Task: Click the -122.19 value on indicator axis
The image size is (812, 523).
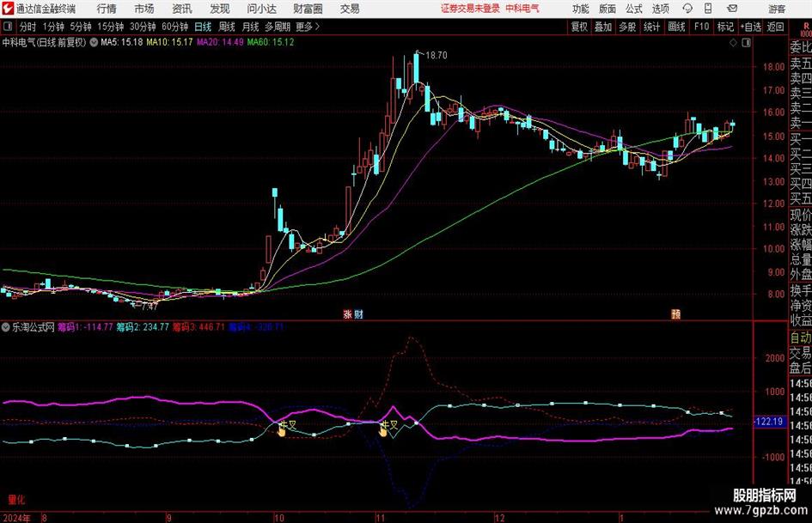Action: coord(769,422)
